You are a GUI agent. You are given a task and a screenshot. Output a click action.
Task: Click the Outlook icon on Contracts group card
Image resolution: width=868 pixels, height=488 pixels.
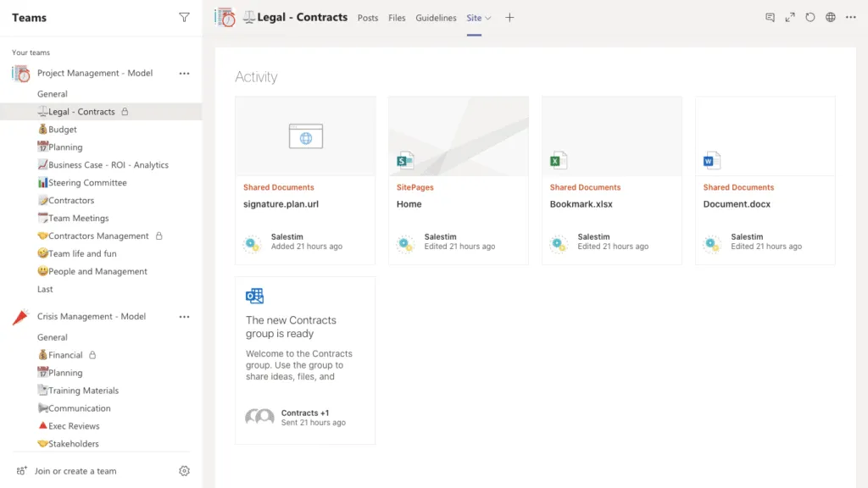point(254,296)
